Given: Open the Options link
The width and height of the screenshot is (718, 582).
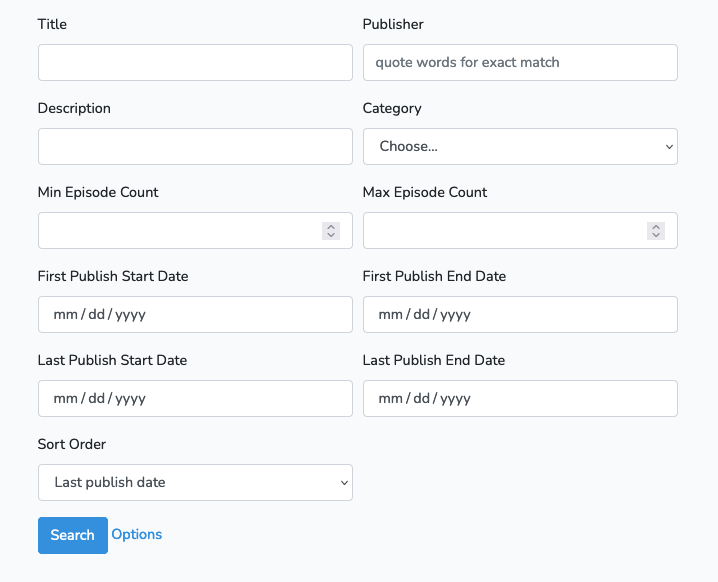Looking at the screenshot, I should pos(137,534).
